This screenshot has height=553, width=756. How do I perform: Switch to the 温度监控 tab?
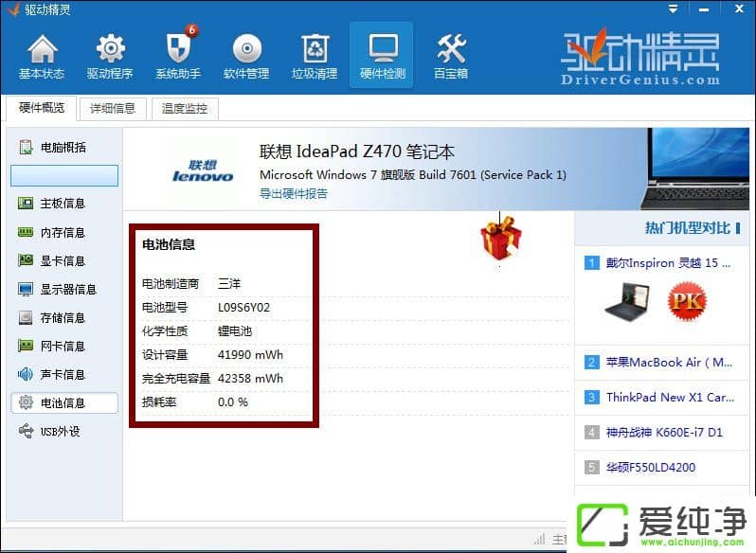point(185,108)
